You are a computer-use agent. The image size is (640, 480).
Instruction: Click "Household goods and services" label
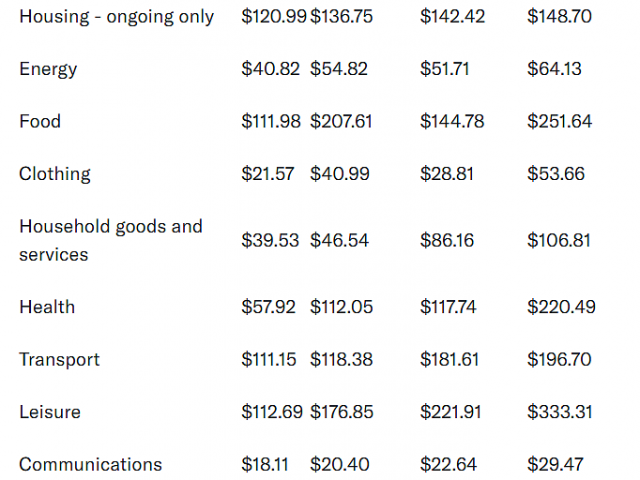tap(110, 240)
